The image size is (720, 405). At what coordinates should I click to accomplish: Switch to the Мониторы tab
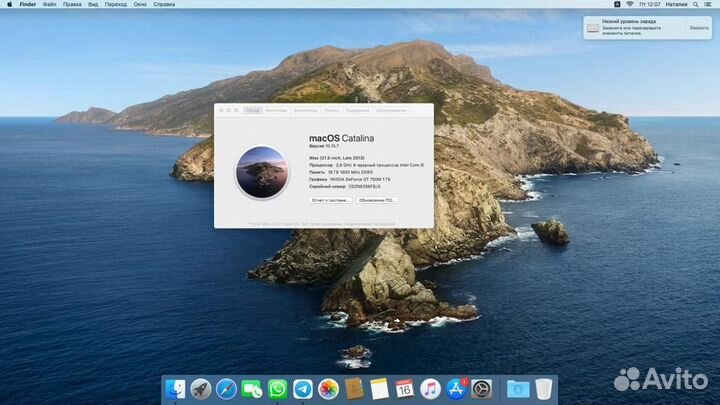click(x=276, y=110)
